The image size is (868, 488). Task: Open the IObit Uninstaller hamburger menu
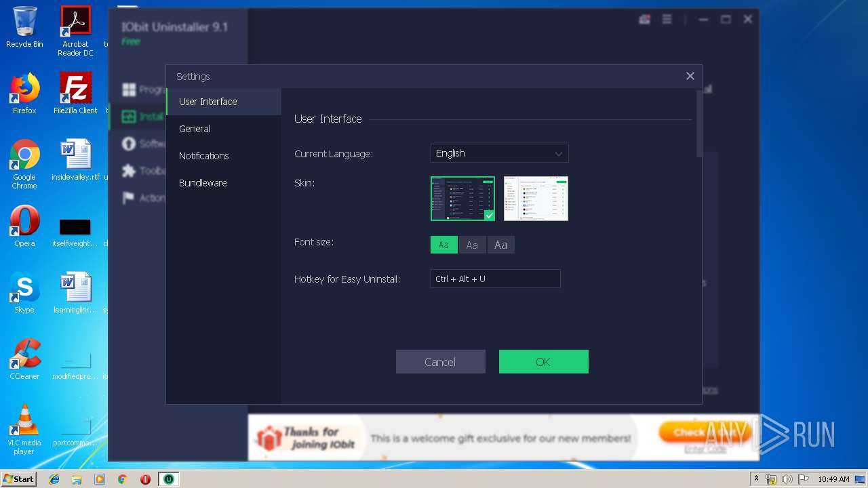[x=667, y=19]
